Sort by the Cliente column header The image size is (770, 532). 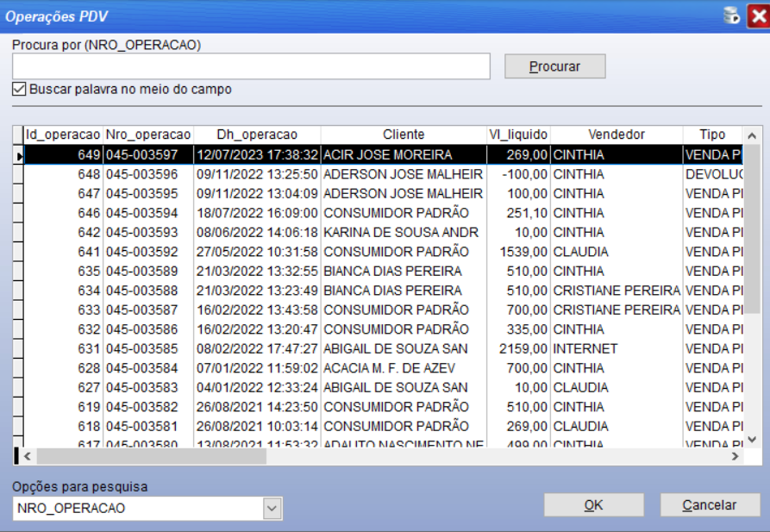click(404, 135)
